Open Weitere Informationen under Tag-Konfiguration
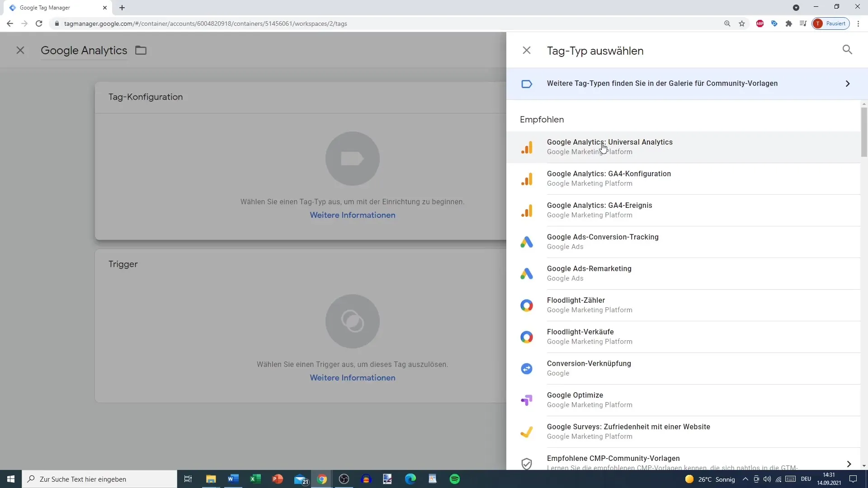The height and width of the screenshot is (488, 868). click(x=353, y=215)
